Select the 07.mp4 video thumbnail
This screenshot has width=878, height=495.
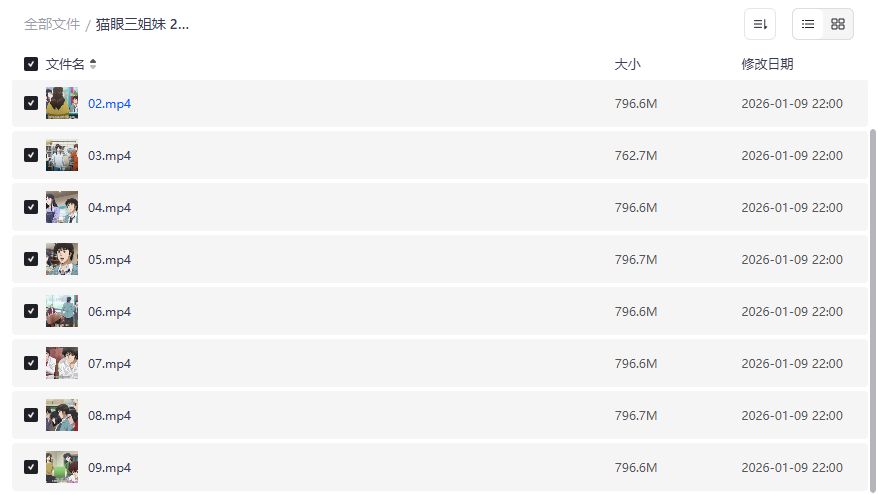pyautogui.click(x=62, y=363)
